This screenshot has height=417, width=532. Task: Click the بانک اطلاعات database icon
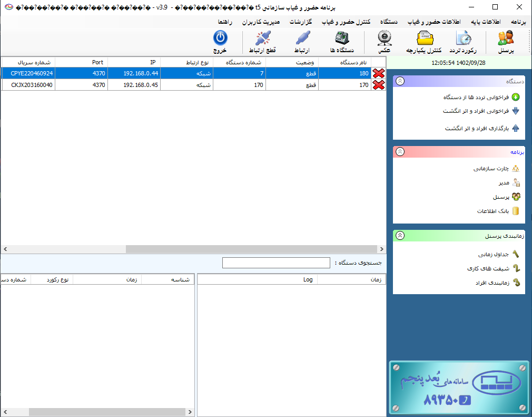(516, 211)
